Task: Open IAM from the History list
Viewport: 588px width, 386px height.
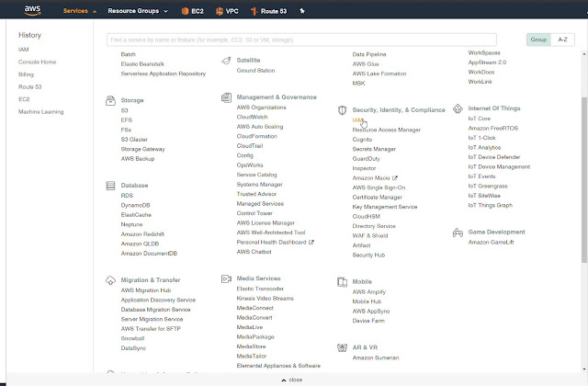Action: click(24, 50)
